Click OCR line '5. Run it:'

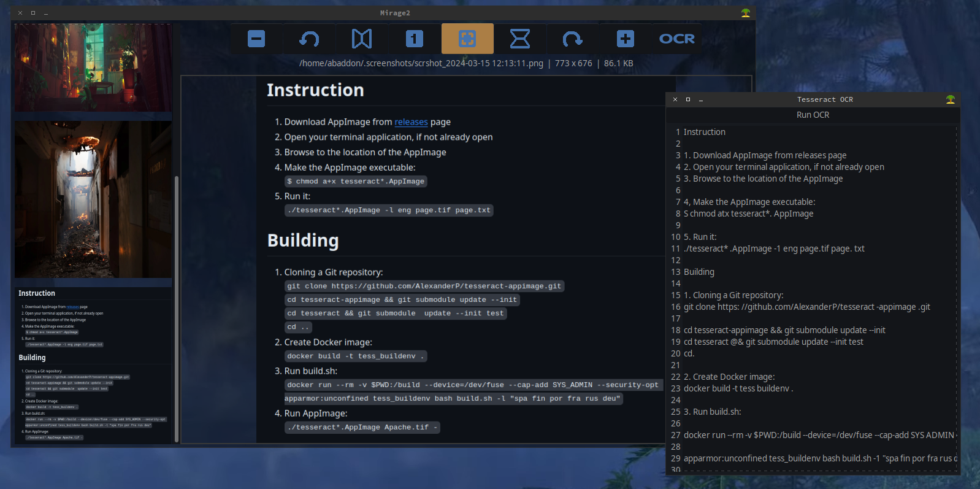point(700,237)
